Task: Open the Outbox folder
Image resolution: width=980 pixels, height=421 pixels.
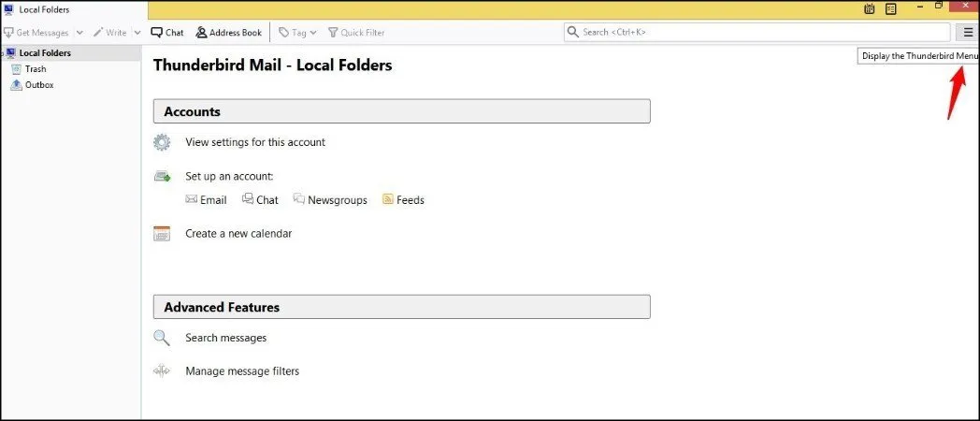Action: 38,84
